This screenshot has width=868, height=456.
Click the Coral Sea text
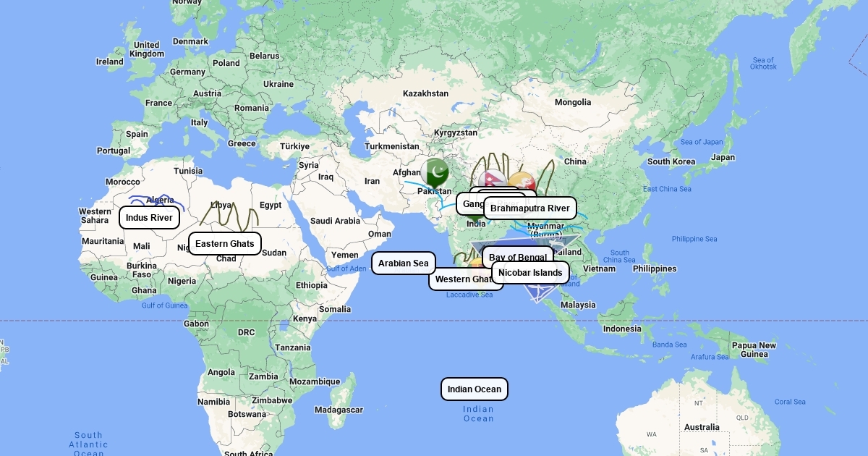point(790,402)
